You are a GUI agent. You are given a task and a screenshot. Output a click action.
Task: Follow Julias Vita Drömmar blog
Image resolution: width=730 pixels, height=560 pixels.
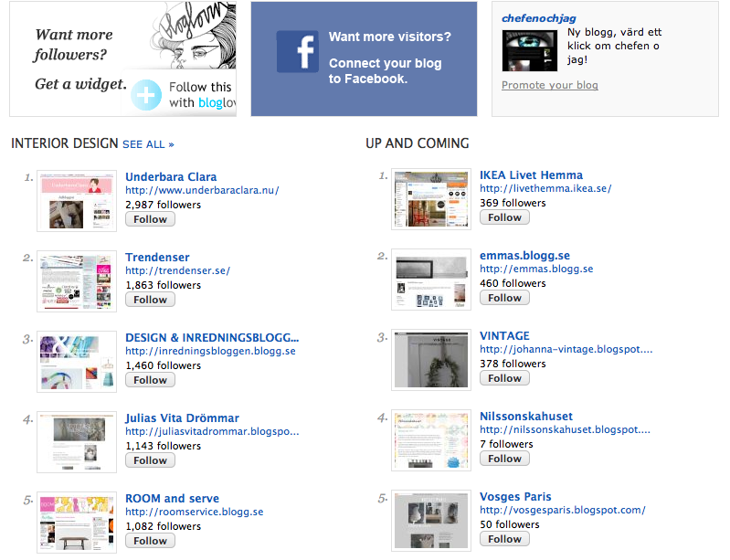coord(150,460)
